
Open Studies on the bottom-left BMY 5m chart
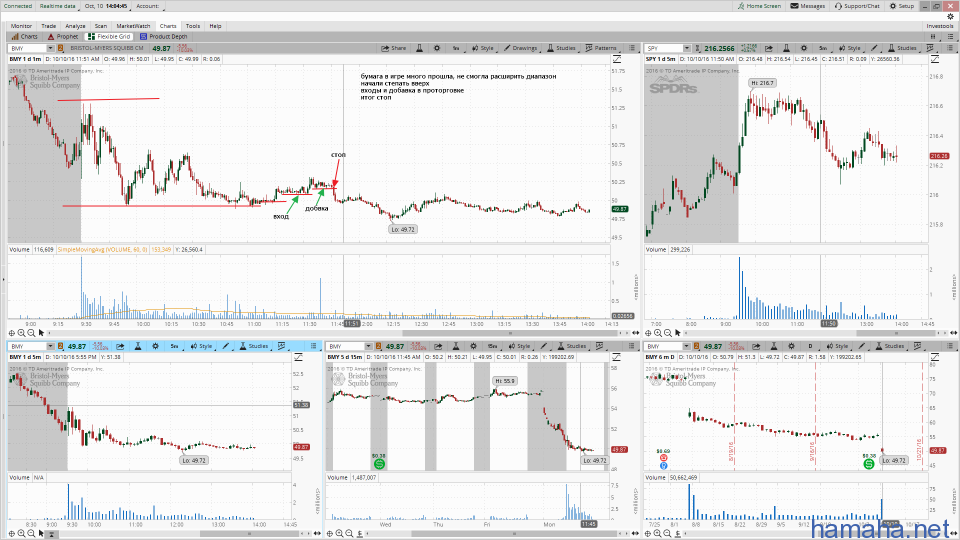(254, 347)
